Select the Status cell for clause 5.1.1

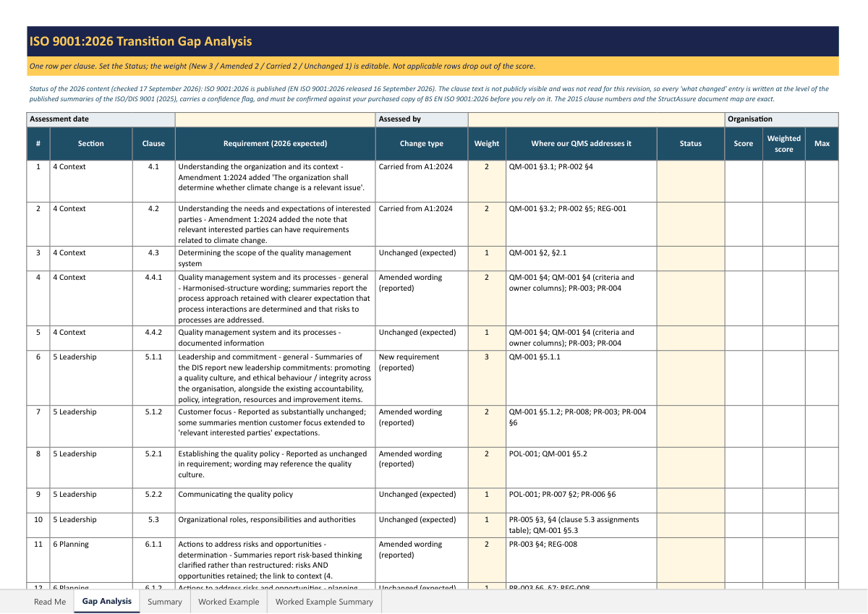(x=691, y=378)
